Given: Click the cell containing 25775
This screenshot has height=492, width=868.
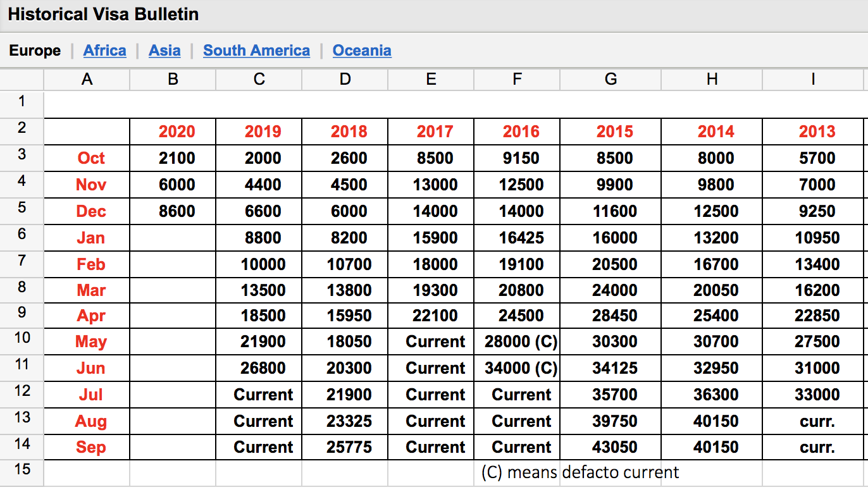Looking at the screenshot, I should [x=345, y=447].
